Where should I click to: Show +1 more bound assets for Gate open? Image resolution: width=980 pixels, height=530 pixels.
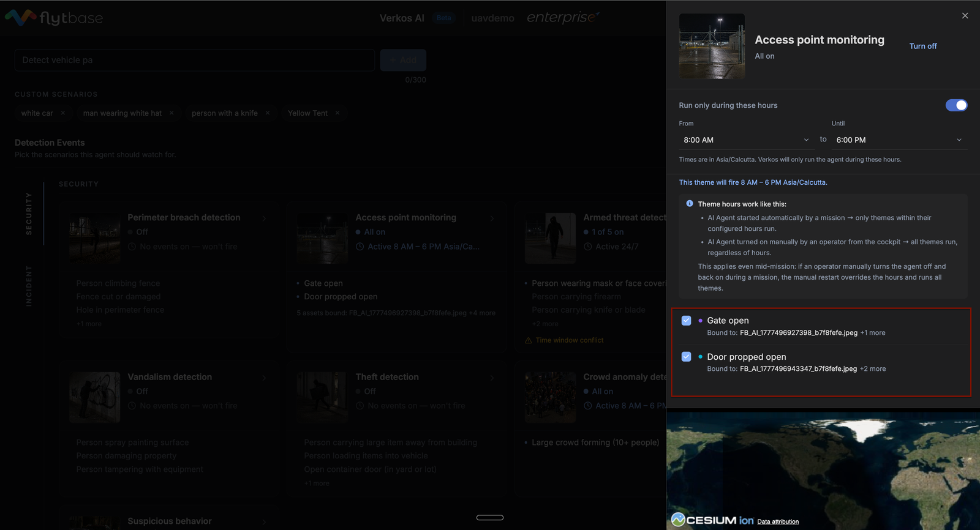click(873, 333)
